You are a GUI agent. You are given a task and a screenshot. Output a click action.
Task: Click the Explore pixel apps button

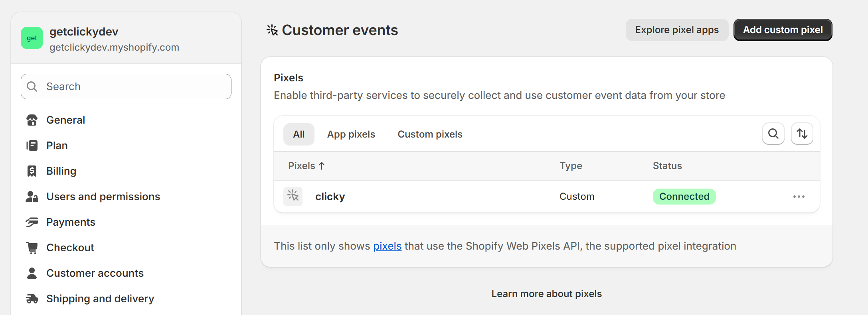(676, 30)
